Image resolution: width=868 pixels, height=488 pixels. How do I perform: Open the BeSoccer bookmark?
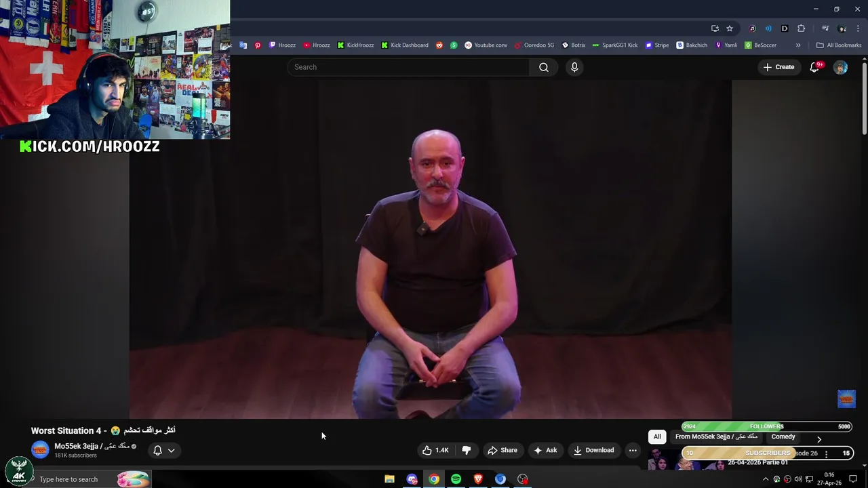click(760, 45)
